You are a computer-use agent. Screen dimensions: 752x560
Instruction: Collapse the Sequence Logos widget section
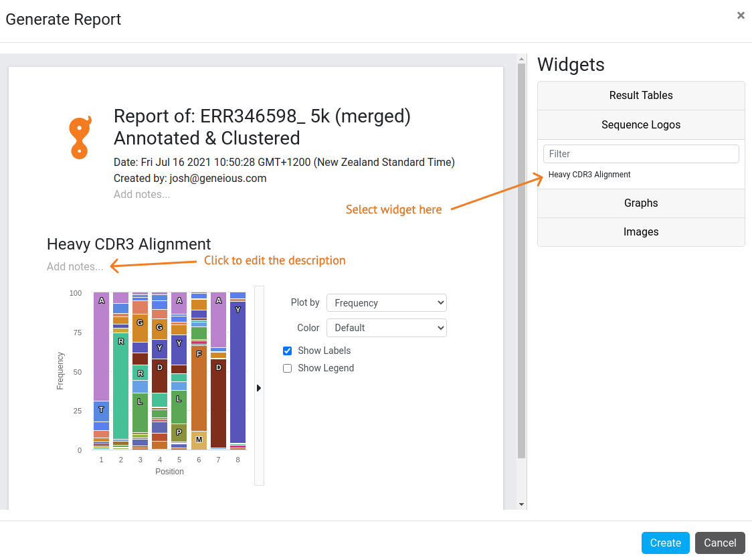tap(641, 124)
